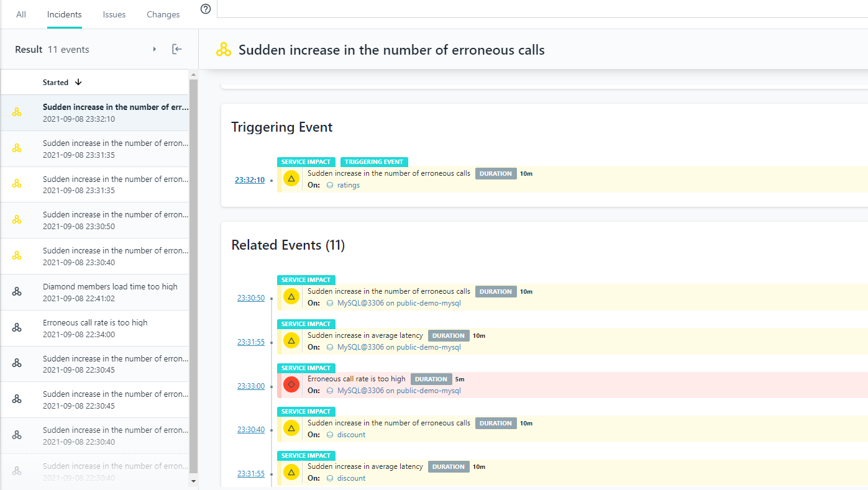Switch to the Issues tab

tap(114, 14)
